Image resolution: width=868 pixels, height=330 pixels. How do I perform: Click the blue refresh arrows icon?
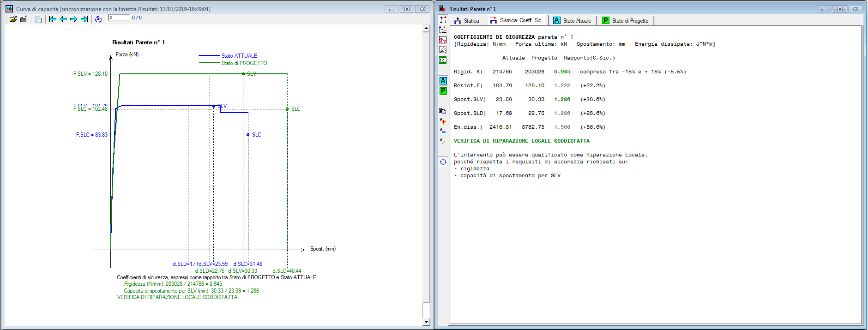point(443,162)
